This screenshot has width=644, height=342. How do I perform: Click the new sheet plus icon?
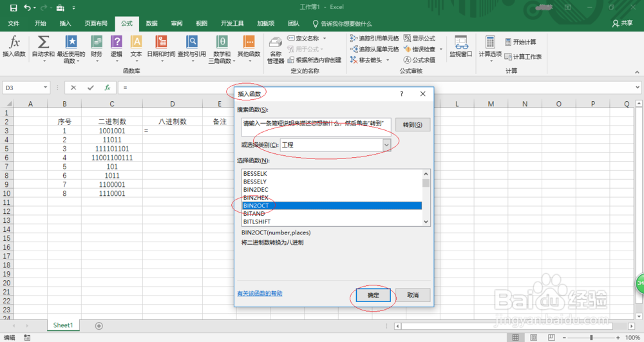99,326
